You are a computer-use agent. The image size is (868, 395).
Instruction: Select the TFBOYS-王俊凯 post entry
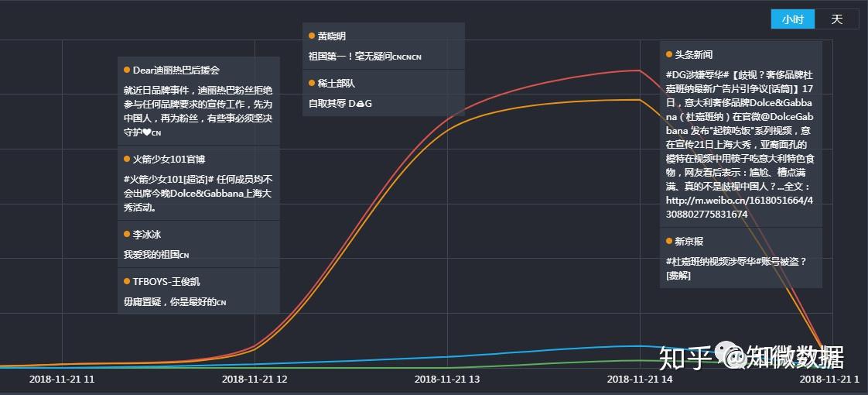pyautogui.click(x=199, y=291)
